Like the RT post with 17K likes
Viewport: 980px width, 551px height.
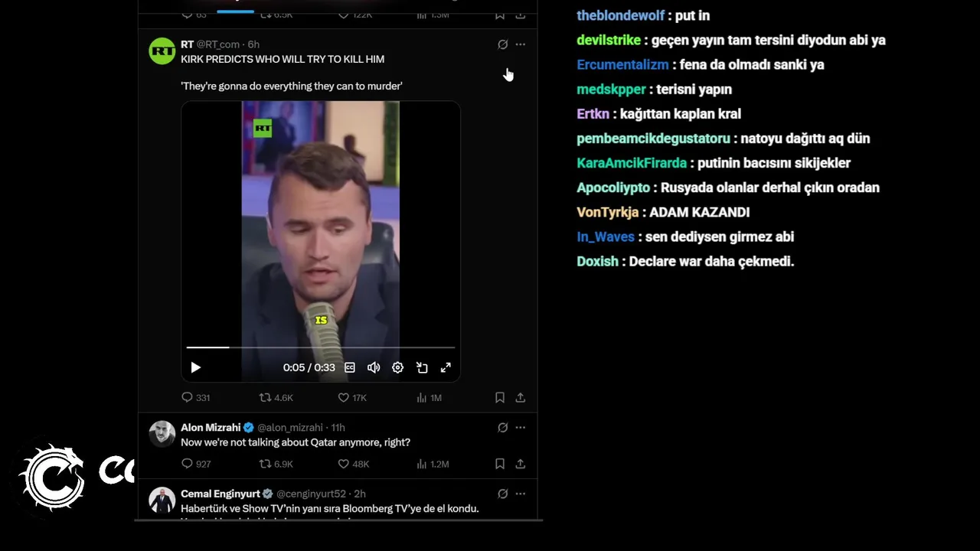352,397
